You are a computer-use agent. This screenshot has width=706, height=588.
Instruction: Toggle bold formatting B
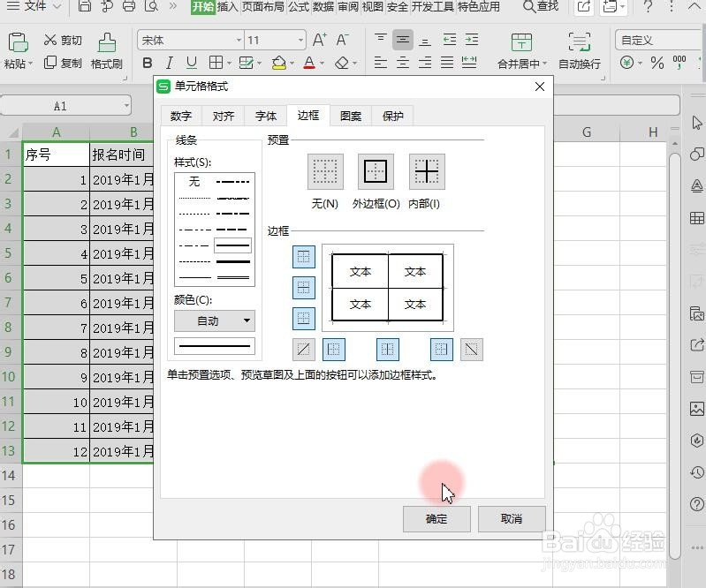(x=148, y=63)
